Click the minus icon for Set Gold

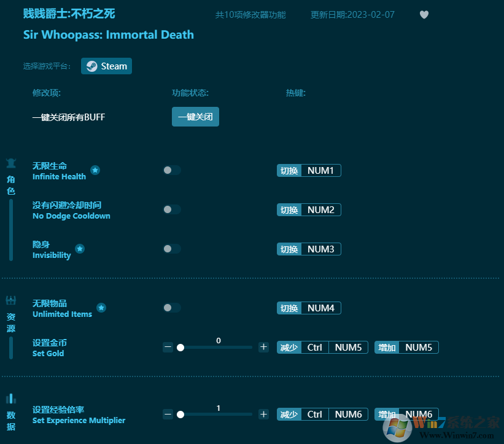pyautogui.click(x=168, y=347)
